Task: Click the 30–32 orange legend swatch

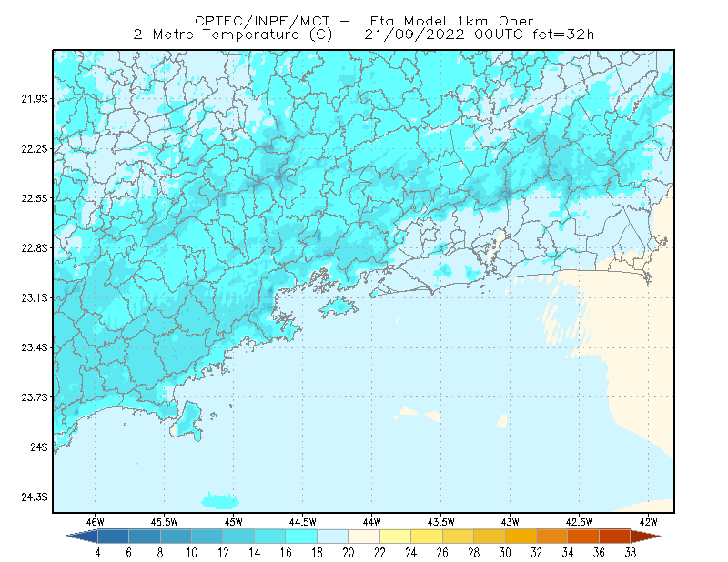Action: [521, 536]
